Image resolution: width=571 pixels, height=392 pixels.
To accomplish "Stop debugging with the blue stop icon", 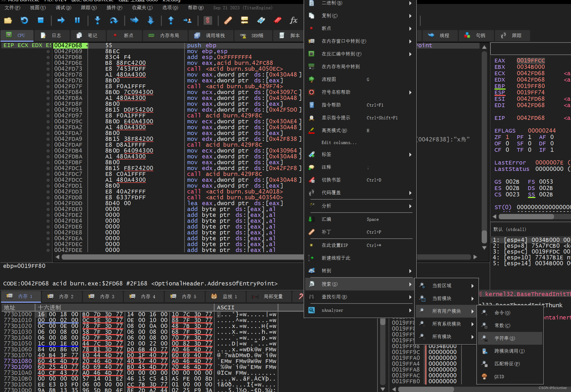I will click(40, 20).
